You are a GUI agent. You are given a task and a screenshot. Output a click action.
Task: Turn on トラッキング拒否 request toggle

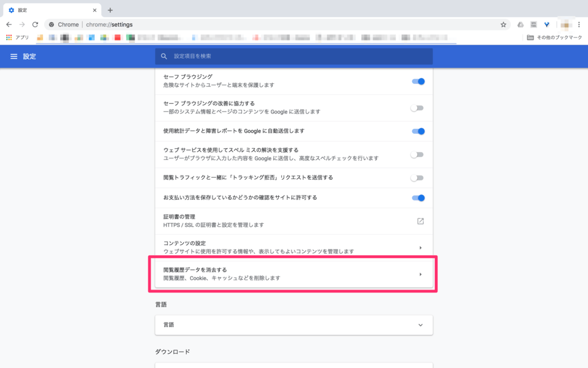point(417,178)
